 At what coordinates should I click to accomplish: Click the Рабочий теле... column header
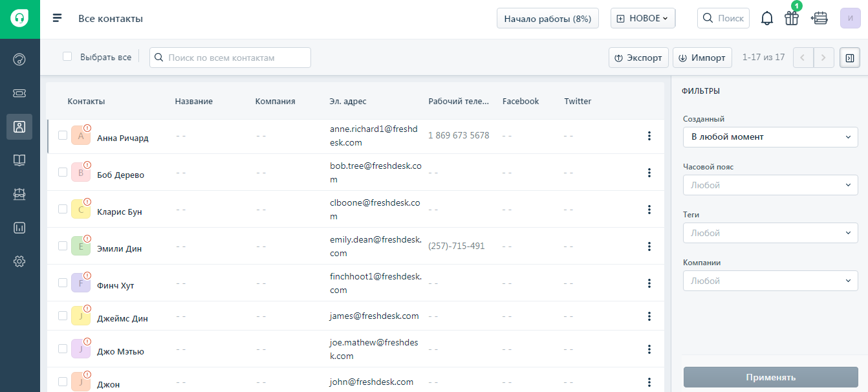459,101
